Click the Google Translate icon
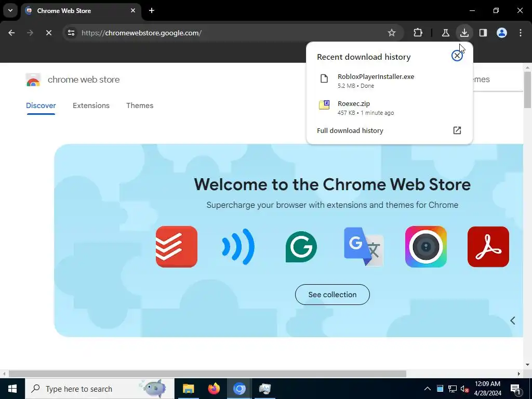Screen dimensions: 532x399 click(x=363, y=247)
